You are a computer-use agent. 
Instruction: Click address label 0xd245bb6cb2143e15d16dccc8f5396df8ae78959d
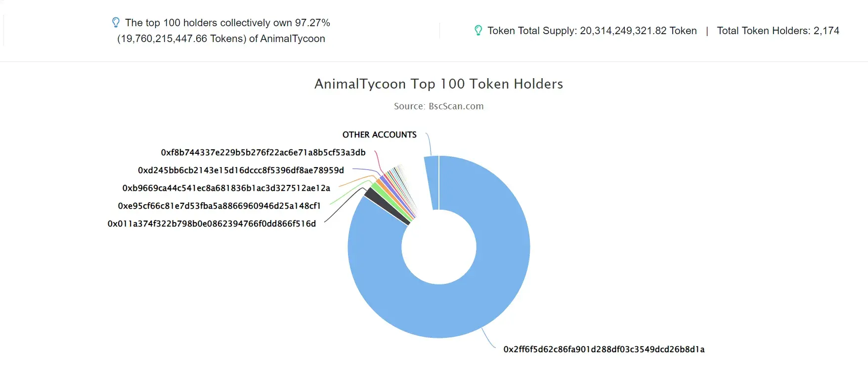241,170
